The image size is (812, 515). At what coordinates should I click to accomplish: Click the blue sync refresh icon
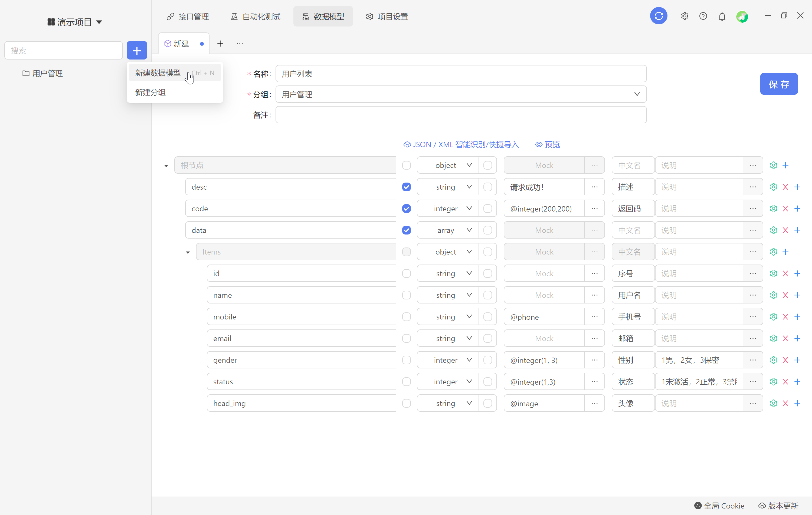tap(658, 16)
